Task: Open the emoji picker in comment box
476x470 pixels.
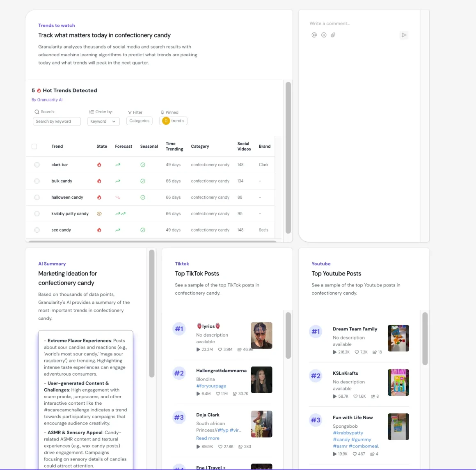Action: pyautogui.click(x=324, y=35)
